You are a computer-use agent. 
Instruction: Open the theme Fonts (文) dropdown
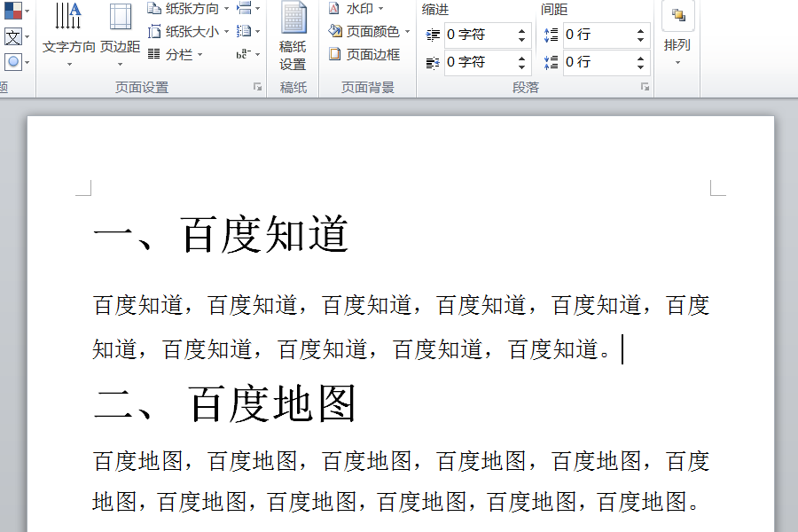click(15, 36)
